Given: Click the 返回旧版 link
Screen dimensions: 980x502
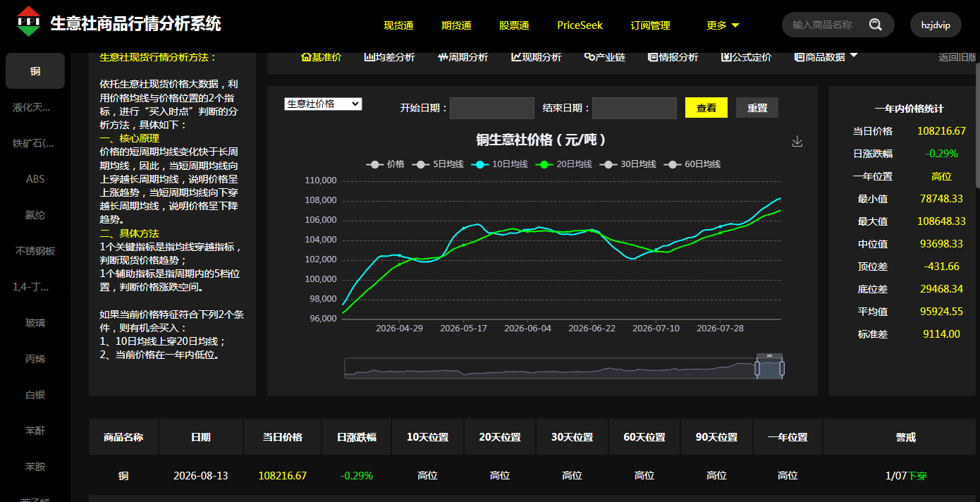Looking at the screenshot, I should click(x=957, y=57).
